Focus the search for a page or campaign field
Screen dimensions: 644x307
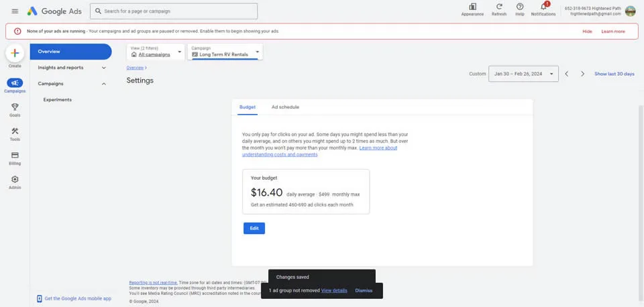(174, 11)
